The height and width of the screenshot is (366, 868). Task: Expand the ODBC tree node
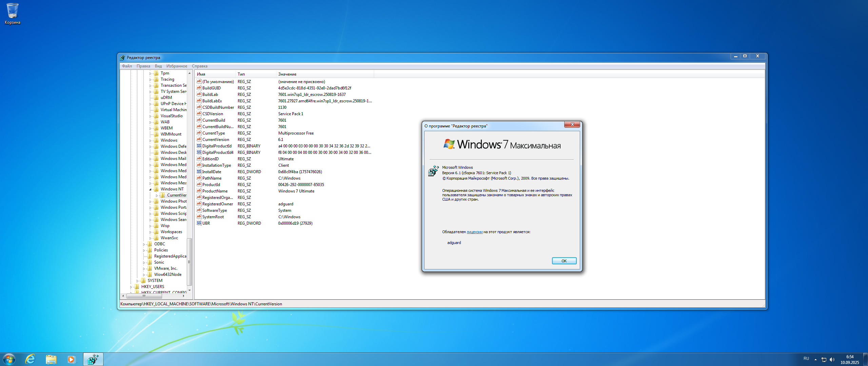[144, 244]
